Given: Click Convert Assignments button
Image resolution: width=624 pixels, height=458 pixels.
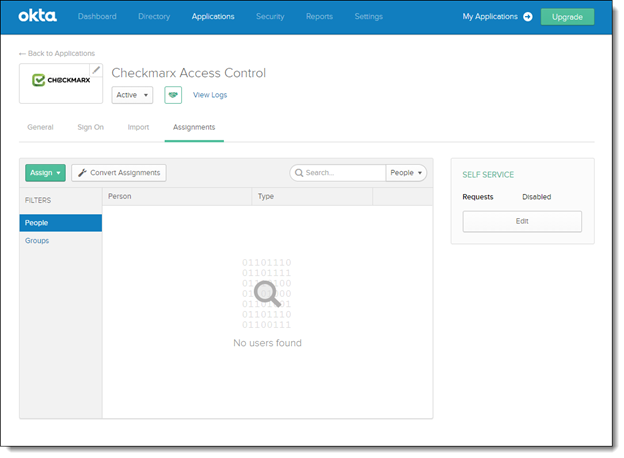Looking at the screenshot, I should [119, 173].
